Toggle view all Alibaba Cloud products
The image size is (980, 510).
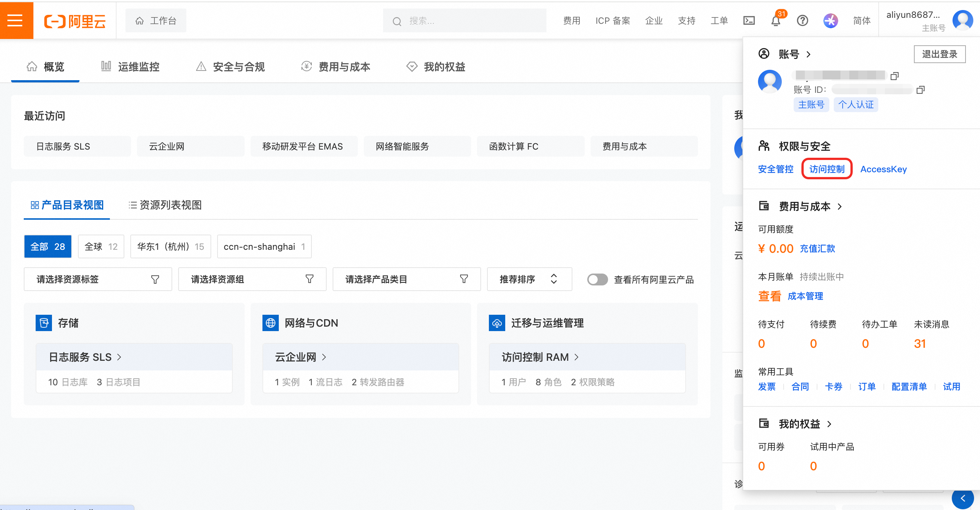click(x=597, y=279)
